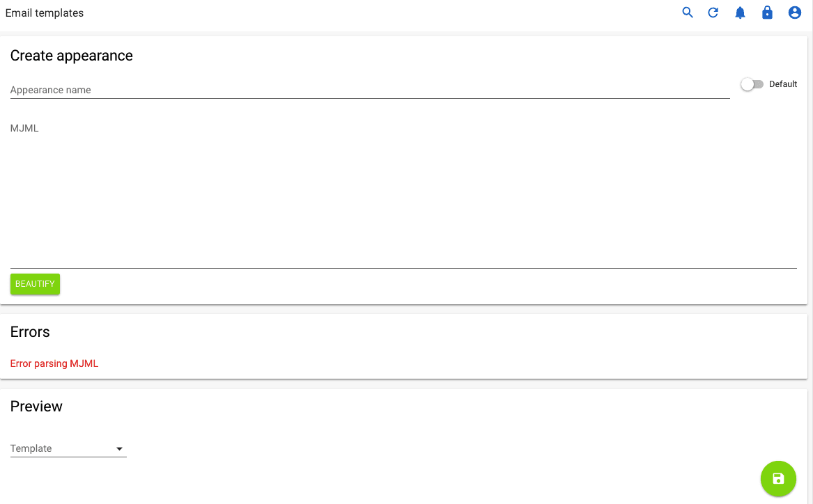Toggle Default next to the Appearance name field

[x=752, y=84]
